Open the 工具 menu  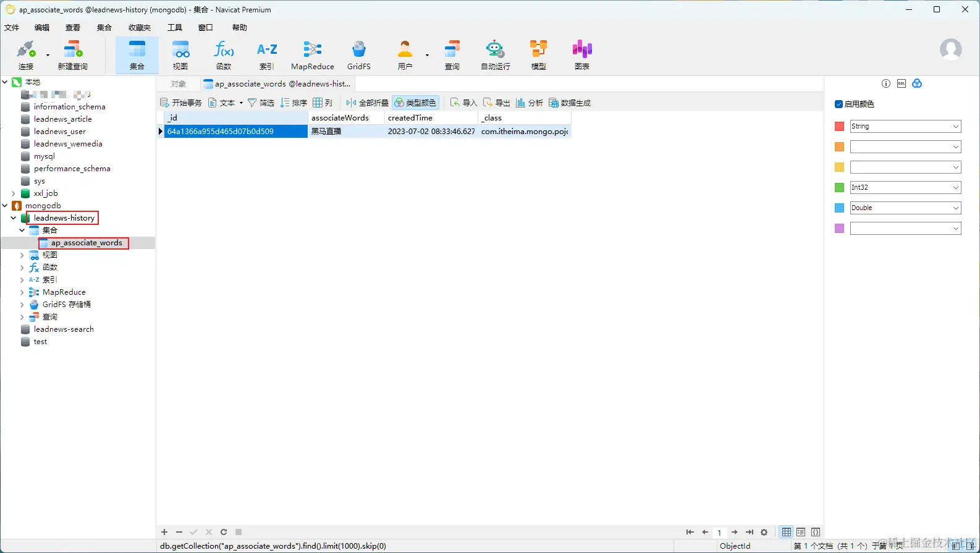[175, 28]
